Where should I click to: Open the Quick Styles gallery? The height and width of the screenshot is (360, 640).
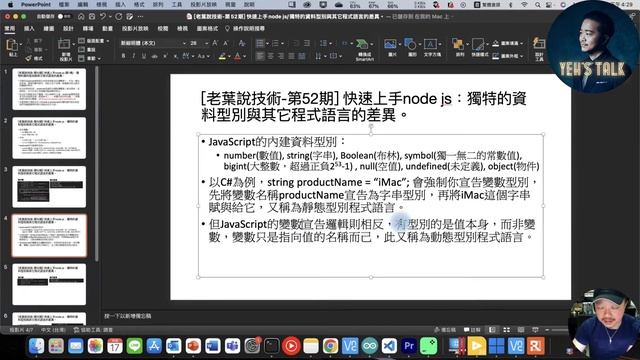click(478, 44)
